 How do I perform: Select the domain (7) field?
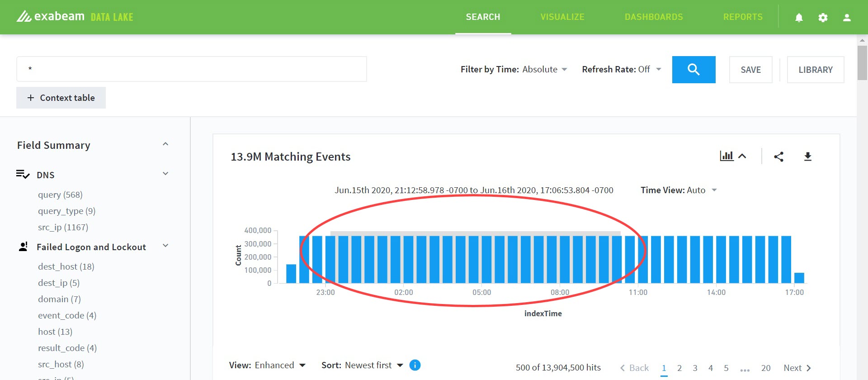coord(59,299)
